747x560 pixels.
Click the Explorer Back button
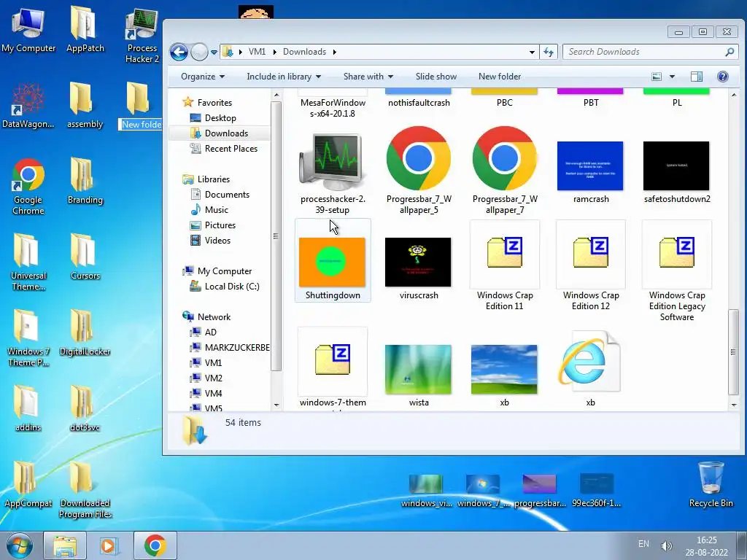tap(179, 52)
